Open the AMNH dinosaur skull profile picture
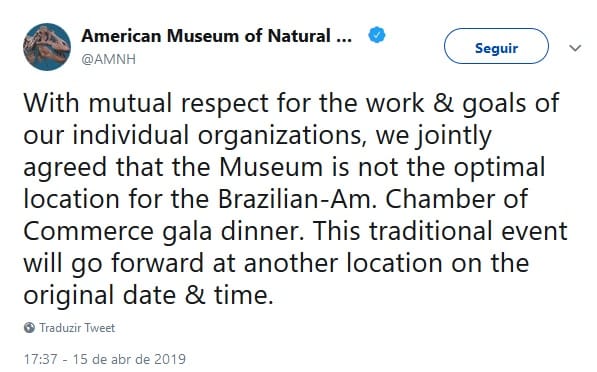Screen dimensions: 597x372 47,47
